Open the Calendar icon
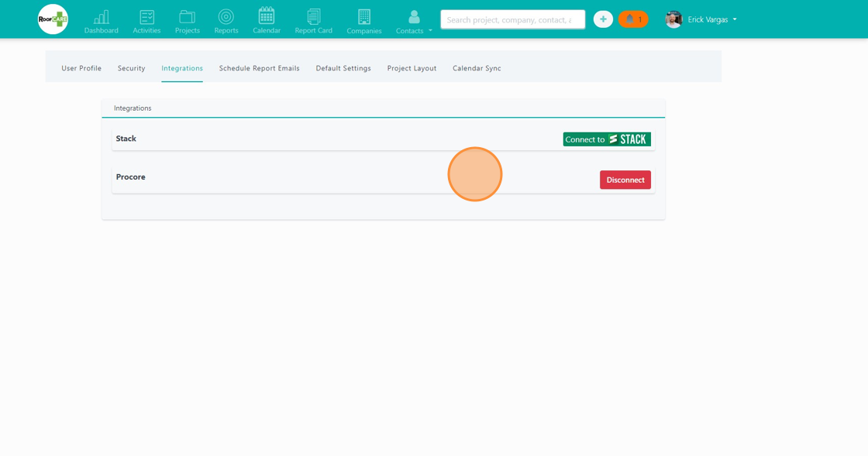Screen dimensions: 868x456 point(267,15)
